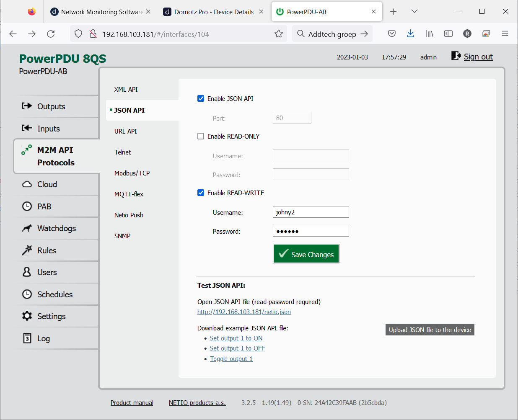Click the Settings gear icon
The height and width of the screenshot is (420, 518).
click(x=27, y=316)
